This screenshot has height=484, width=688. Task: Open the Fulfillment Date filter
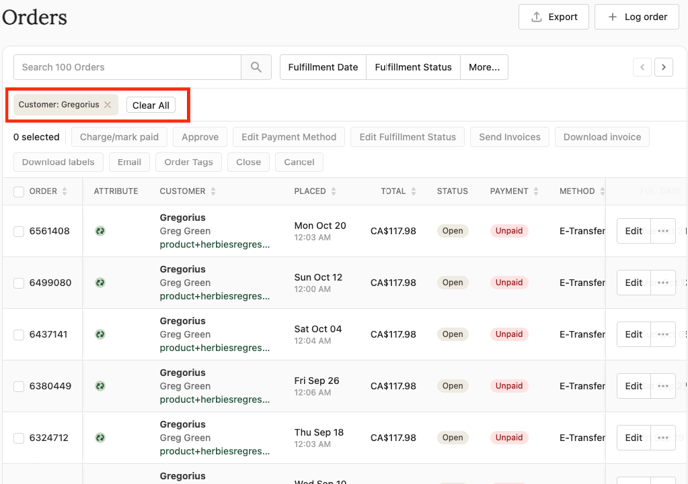coord(322,67)
